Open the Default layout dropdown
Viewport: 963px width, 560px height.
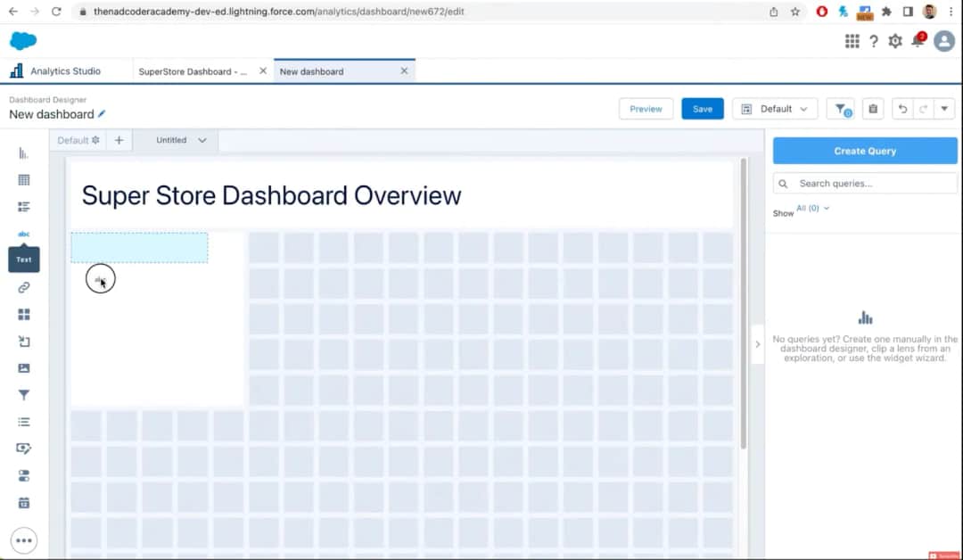775,110
